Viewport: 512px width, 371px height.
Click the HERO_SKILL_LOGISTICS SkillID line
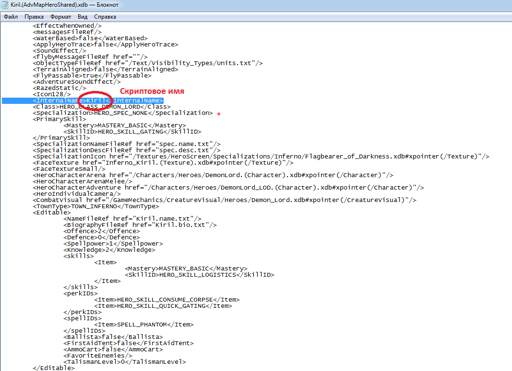[x=199, y=275]
